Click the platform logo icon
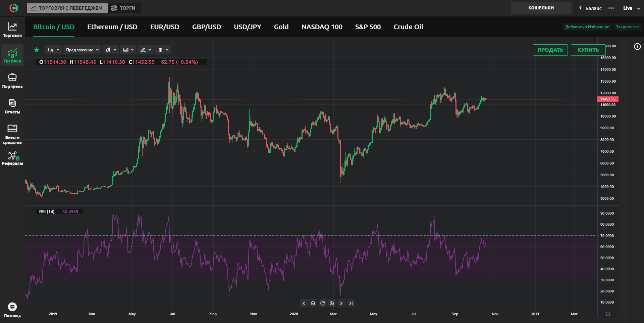Viewport: 644px width, 323px height. 13,8
